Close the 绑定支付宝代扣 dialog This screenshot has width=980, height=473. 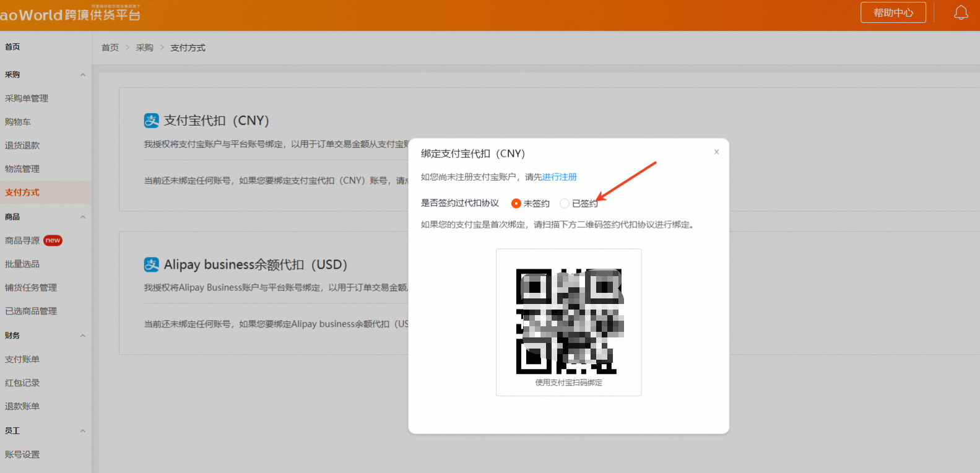click(716, 152)
